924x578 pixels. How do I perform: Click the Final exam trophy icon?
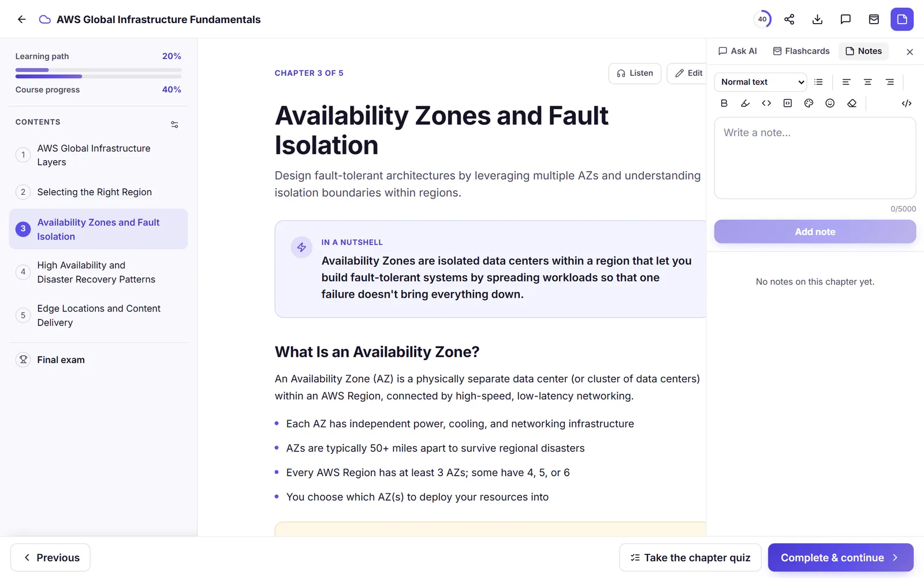tap(23, 360)
